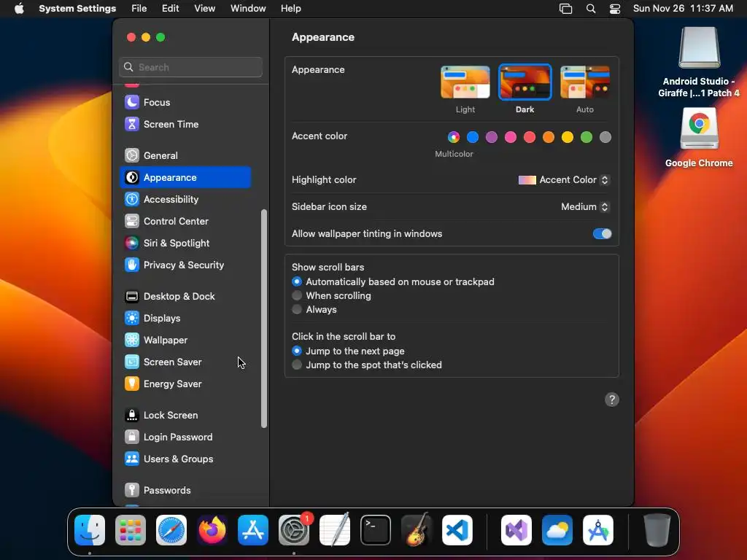
Task: Choose the orange accent color
Action: point(549,137)
